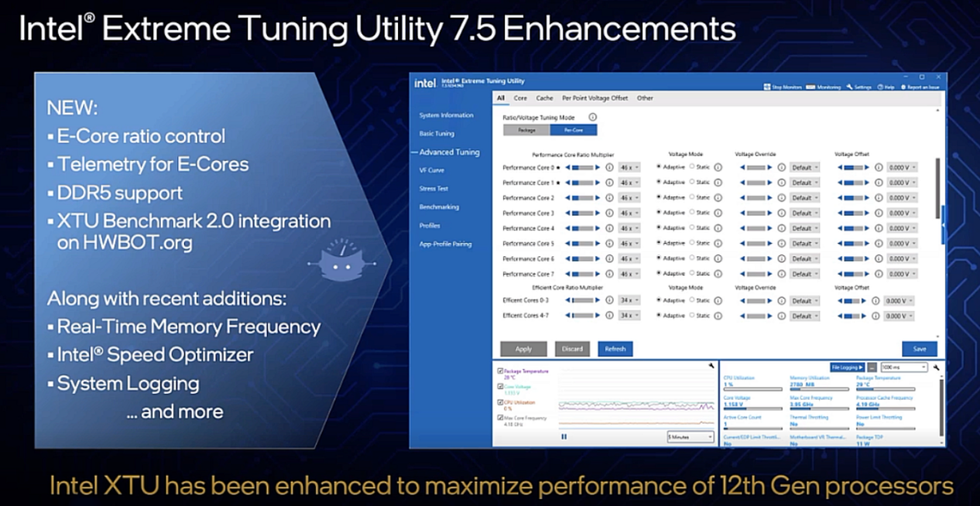
Task: Select Static voltage mode for Performance Core 0
Action: (692, 167)
